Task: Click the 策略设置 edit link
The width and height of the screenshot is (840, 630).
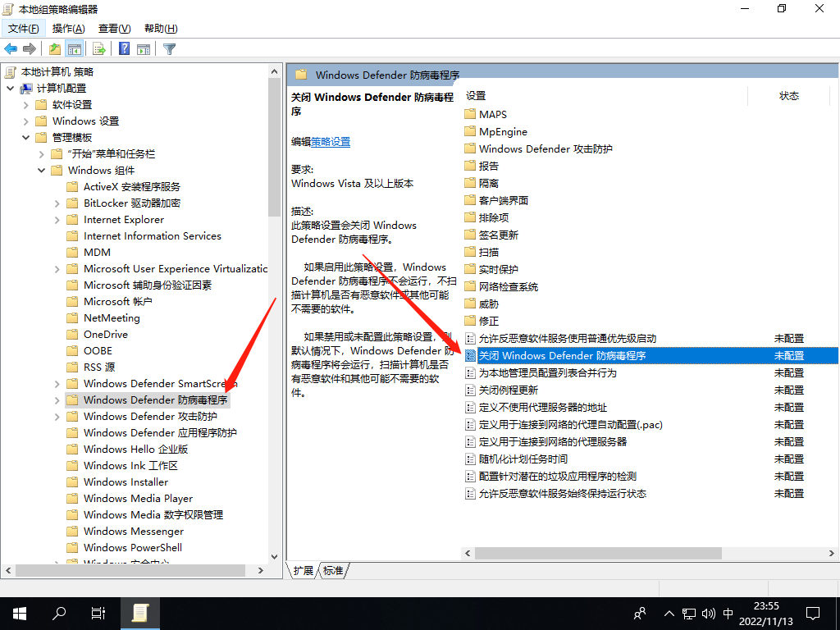Action: click(x=331, y=141)
